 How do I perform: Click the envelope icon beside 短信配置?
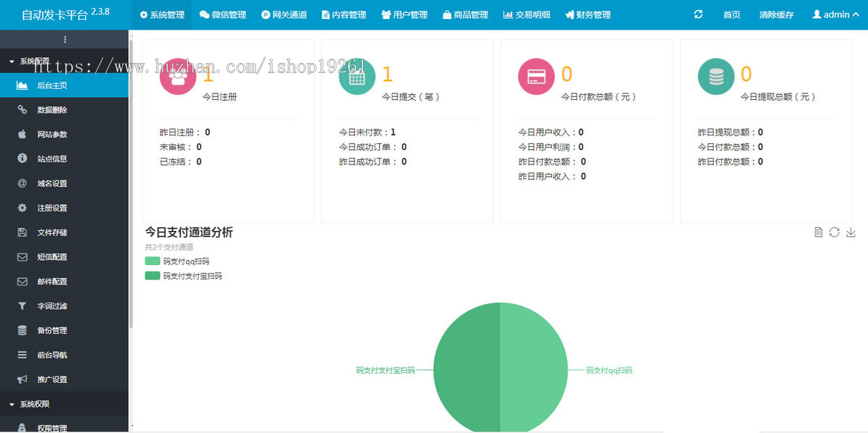point(22,257)
